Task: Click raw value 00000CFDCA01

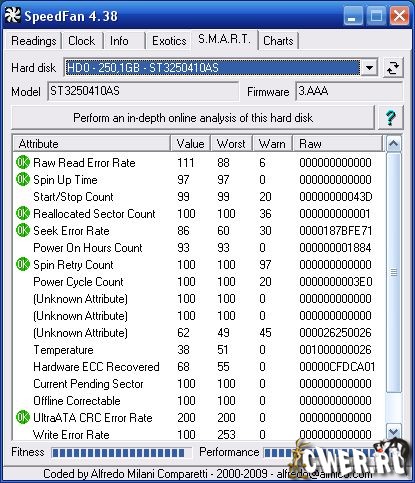Action: 337,366
